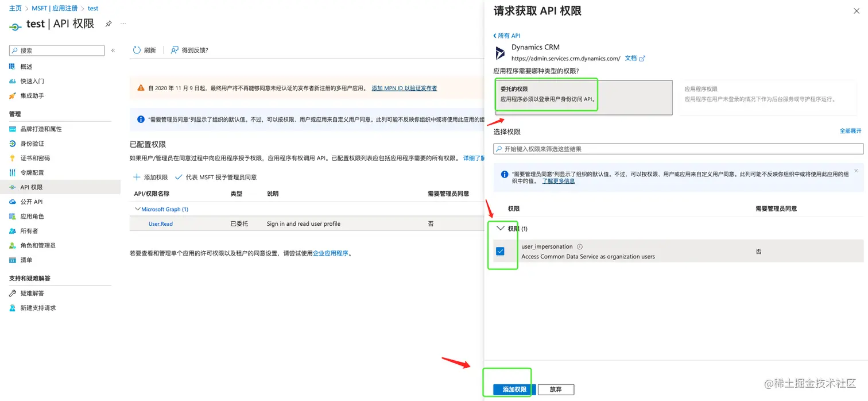Click the 清单 manifest icon
Screen dimensions: 868x401
pyautogui.click(x=13, y=260)
